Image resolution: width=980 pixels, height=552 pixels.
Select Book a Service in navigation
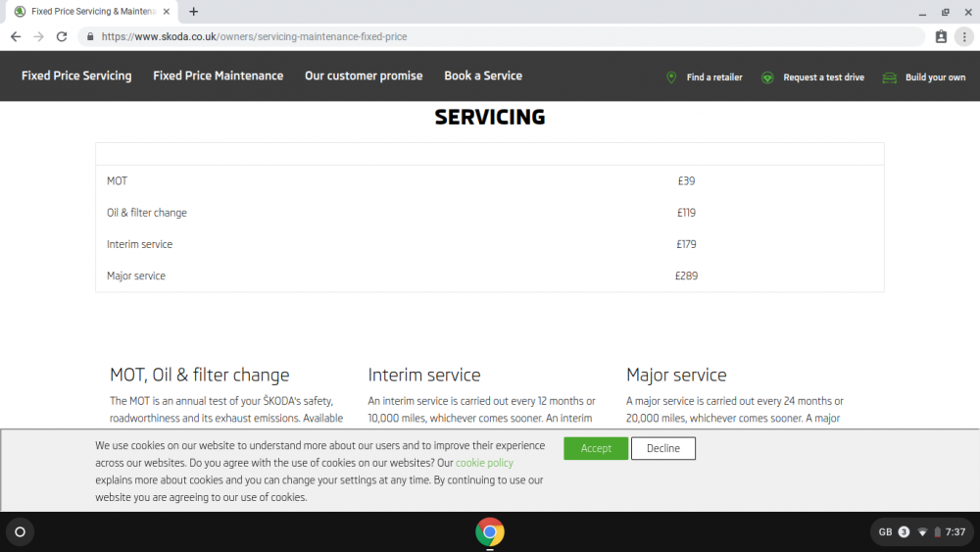[483, 75]
